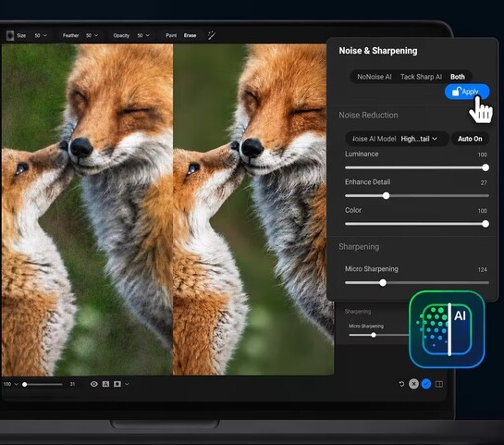
Task: Click the blue checkmark confirm icon
Action: 426,384
